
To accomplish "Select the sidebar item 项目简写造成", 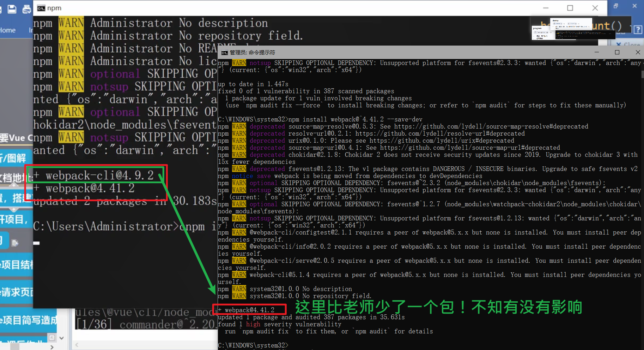I will (28, 320).
